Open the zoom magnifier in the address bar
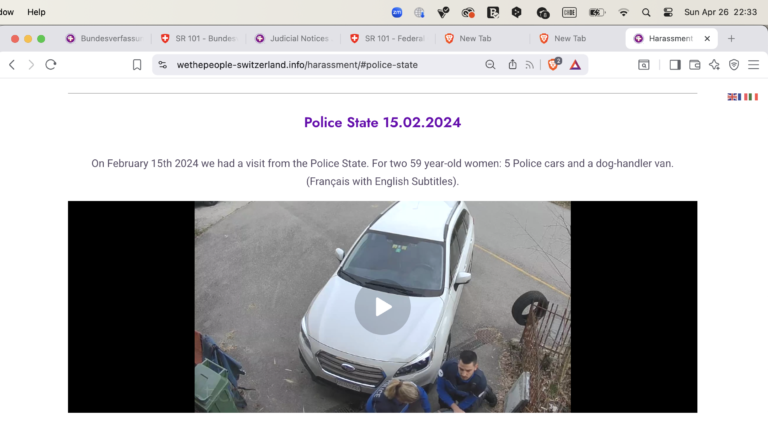This screenshot has height=432, width=768. pyautogui.click(x=490, y=64)
